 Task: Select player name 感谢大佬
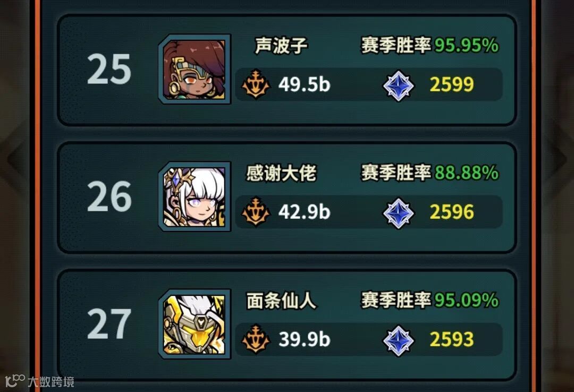tap(281, 173)
